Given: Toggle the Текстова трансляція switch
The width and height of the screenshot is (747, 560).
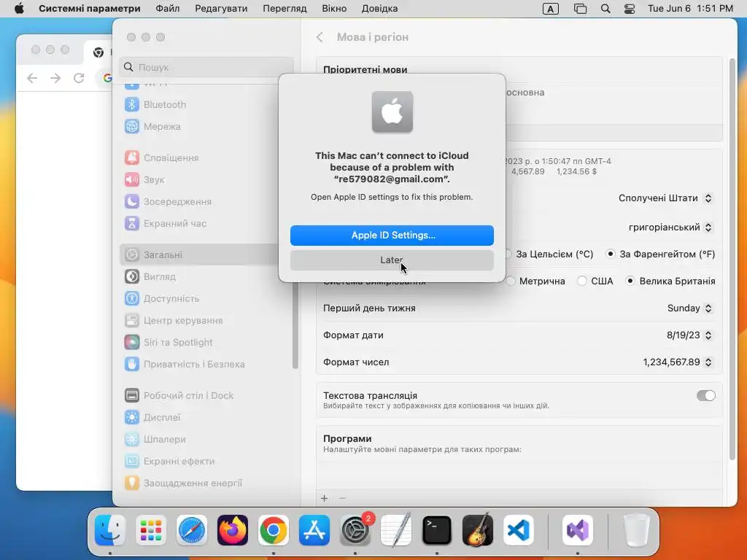Looking at the screenshot, I should (705, 396).
